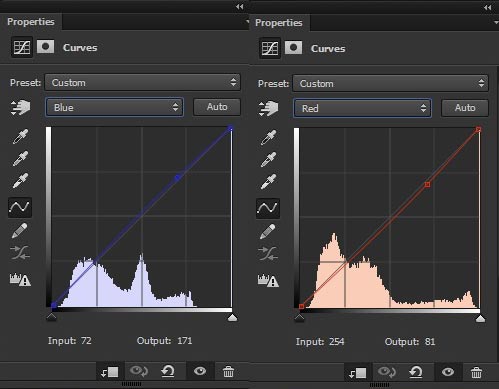
Task: Toggle clip-to-layer button in the Red panel
Action: click(x=357, y=373)
